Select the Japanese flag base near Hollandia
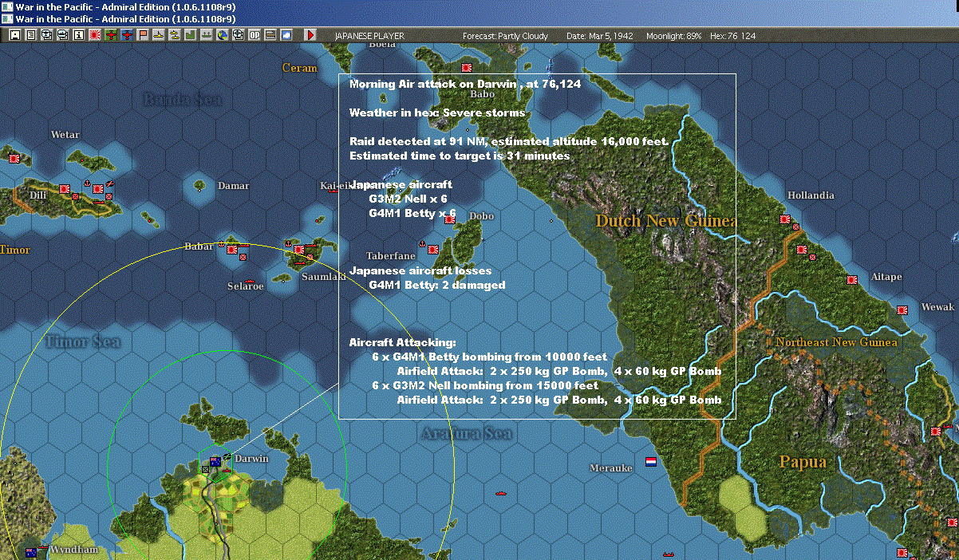959x560 pixels. coord(784,219)
